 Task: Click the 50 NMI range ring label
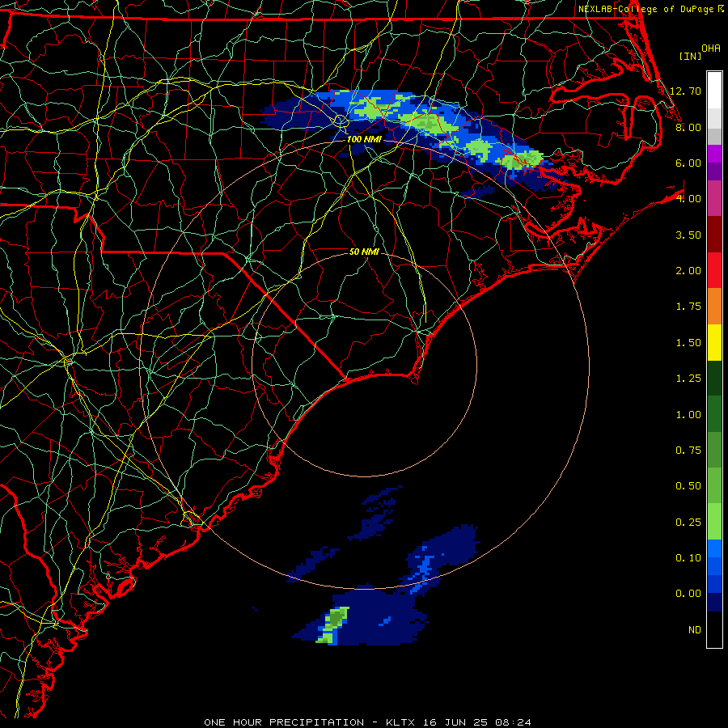coord(364,252)
